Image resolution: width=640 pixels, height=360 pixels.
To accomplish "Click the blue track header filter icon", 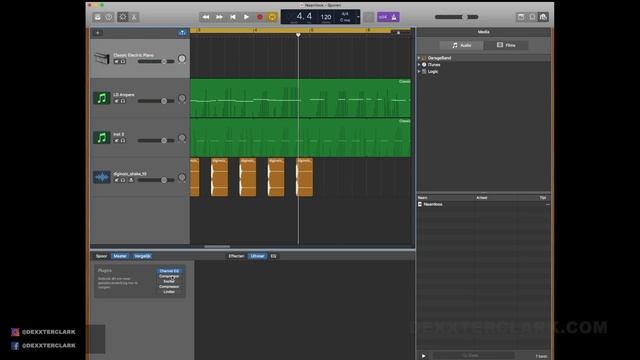I will (x=182, y=33).
